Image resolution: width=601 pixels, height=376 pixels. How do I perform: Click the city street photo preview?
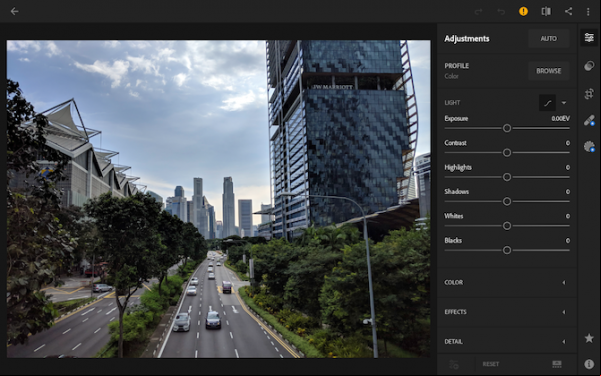point(218,199)
